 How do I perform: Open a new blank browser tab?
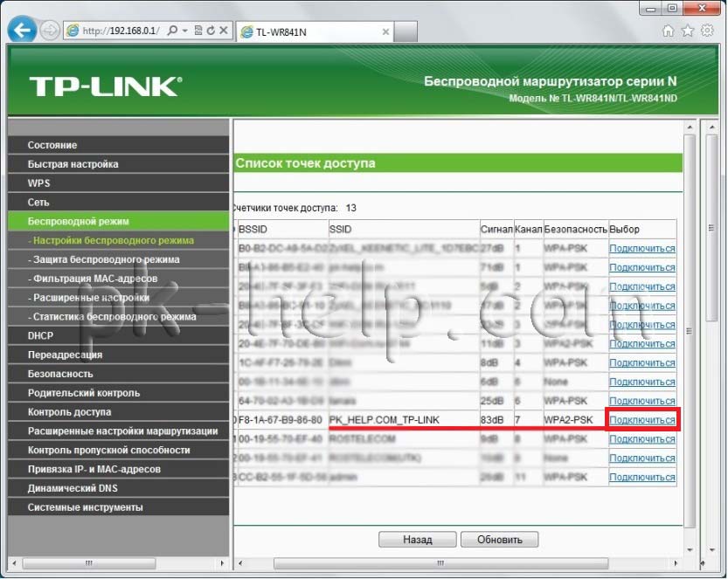point(406,32)
